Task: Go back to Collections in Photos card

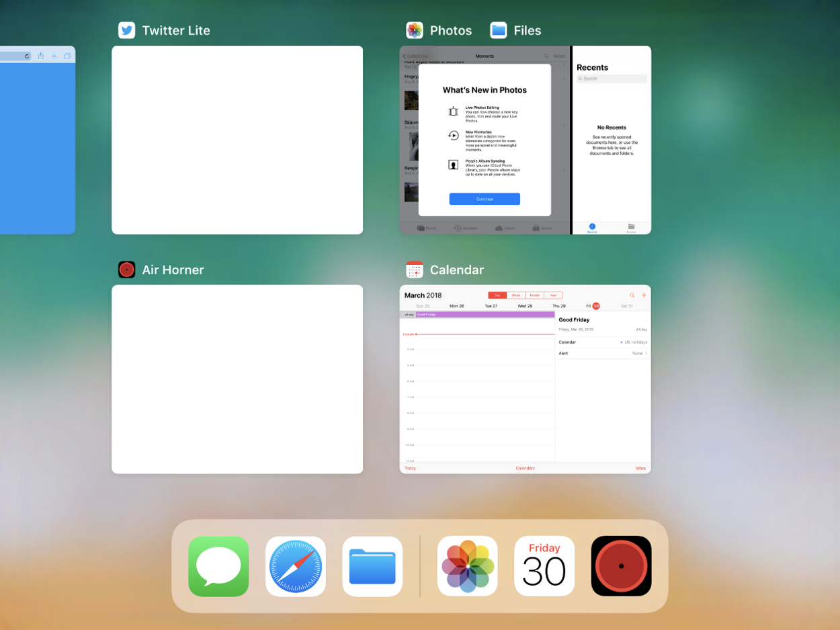Action: [415, 56]
